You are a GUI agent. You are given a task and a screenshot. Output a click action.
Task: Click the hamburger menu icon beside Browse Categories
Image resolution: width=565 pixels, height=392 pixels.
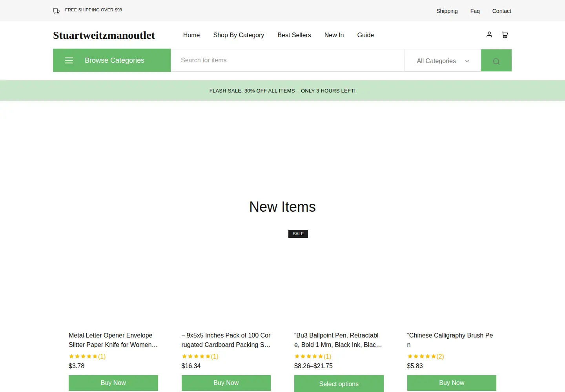(69, 60)
